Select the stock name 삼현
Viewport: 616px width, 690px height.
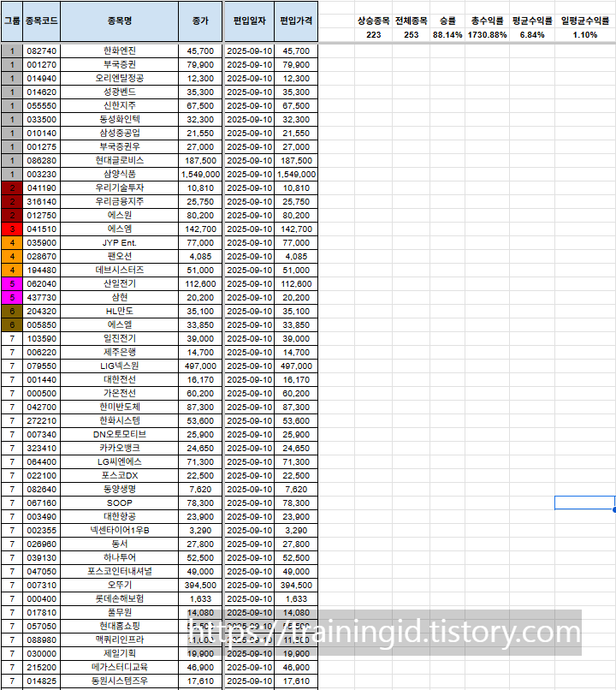(119, 297)
